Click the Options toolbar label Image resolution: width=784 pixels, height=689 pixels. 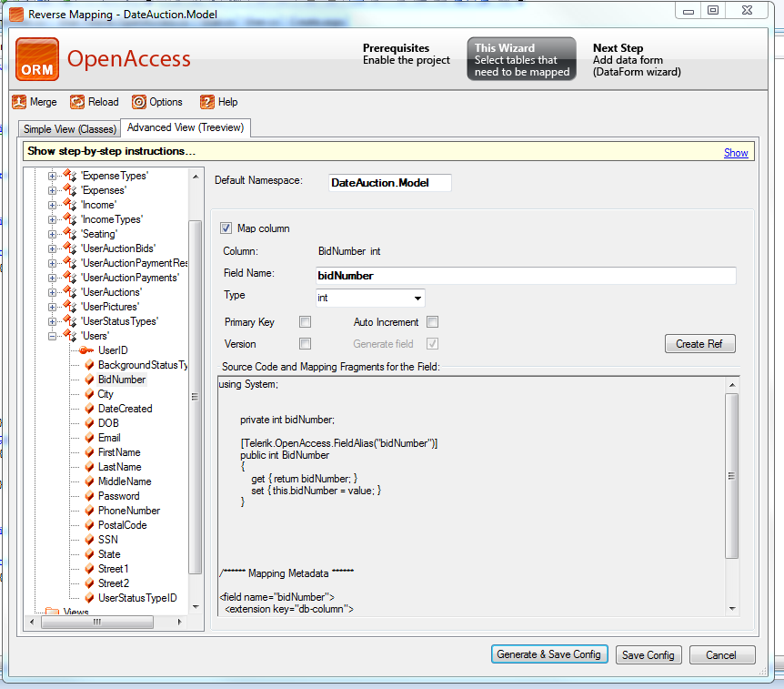166,102
